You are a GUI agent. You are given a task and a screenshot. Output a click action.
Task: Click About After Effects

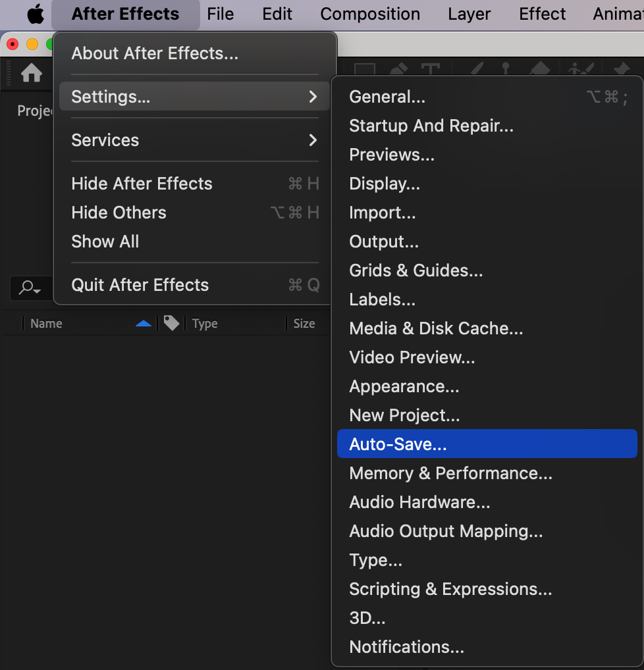click(x=155, y=53)
